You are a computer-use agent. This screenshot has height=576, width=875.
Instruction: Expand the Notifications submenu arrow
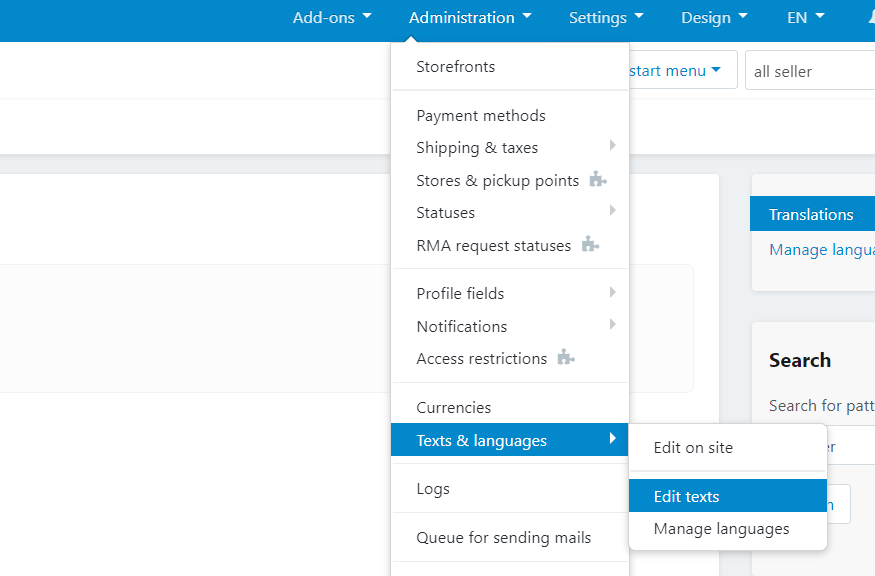pos(612,326)
